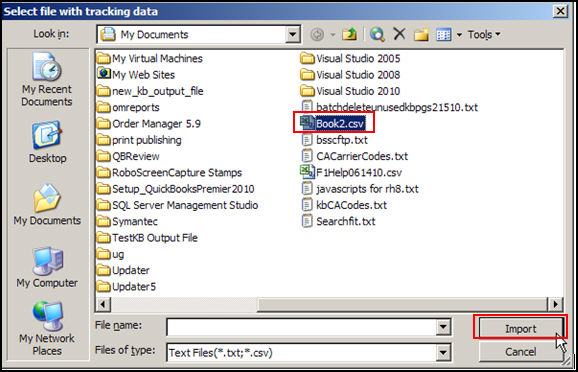Image resolution: width=578 pixels, height=372 pixels.
Task: Select the My Virtual Machines folder
Action: tap(150, 58)
